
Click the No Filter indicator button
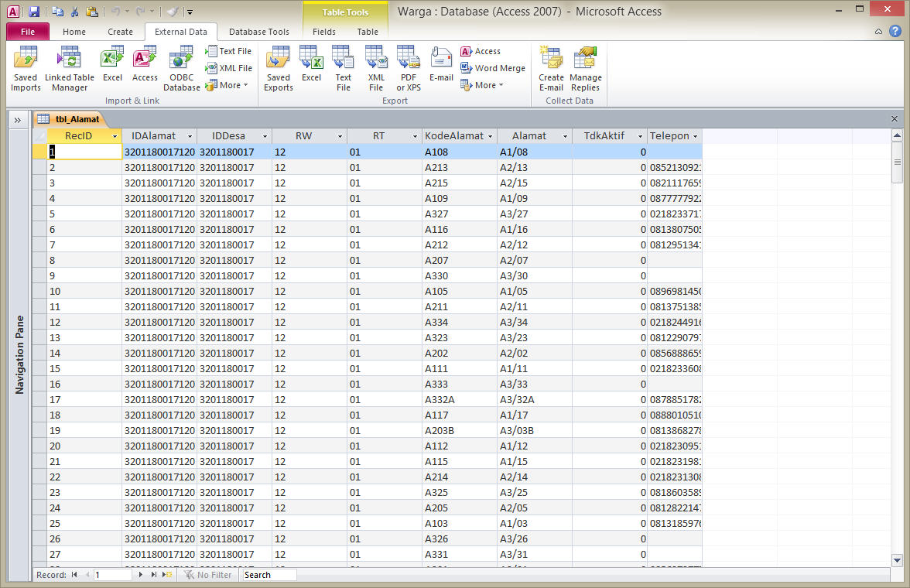[207, 575]
